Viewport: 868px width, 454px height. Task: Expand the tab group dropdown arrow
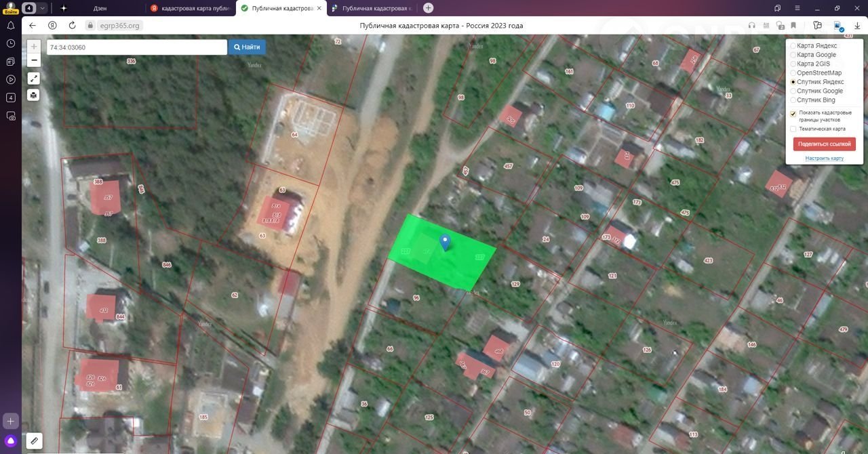(x=43, y=8)
